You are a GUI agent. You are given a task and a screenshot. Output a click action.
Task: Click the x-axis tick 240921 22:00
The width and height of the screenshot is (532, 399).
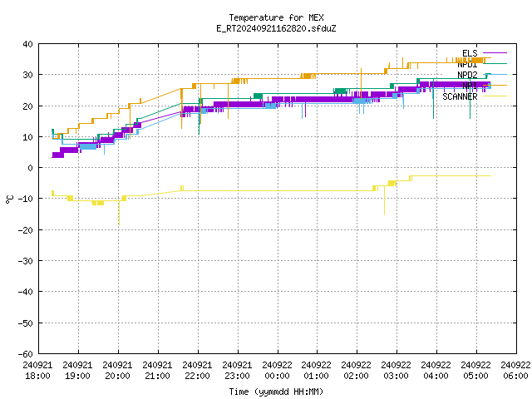197,371
